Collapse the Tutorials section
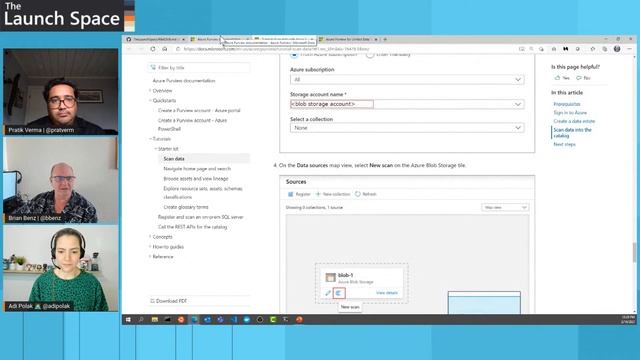The image size is (640, 360). tap(150, 139)
